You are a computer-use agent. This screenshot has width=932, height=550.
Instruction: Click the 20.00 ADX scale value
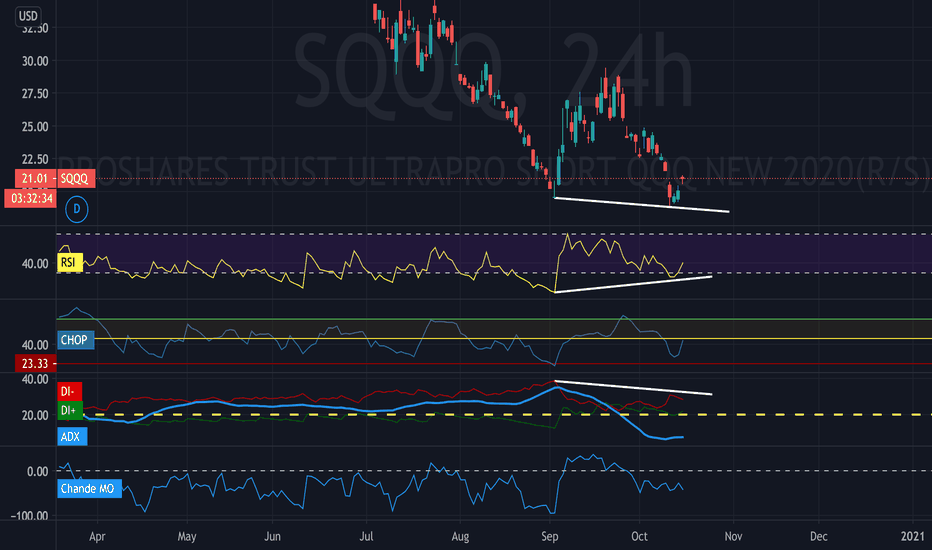(35, 416)
